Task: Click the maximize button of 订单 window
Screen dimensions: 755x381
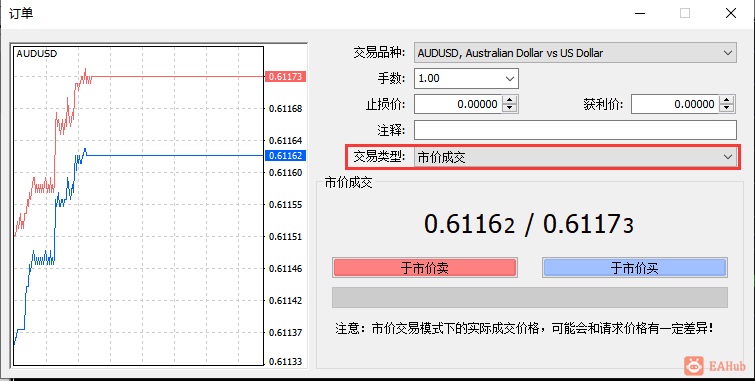Action: click(x=685, y=13)
